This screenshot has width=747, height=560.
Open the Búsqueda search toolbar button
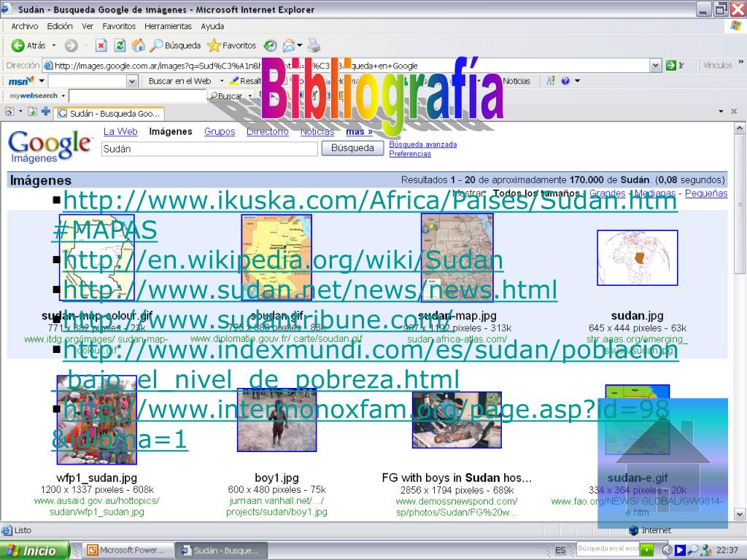click(175, 46)
